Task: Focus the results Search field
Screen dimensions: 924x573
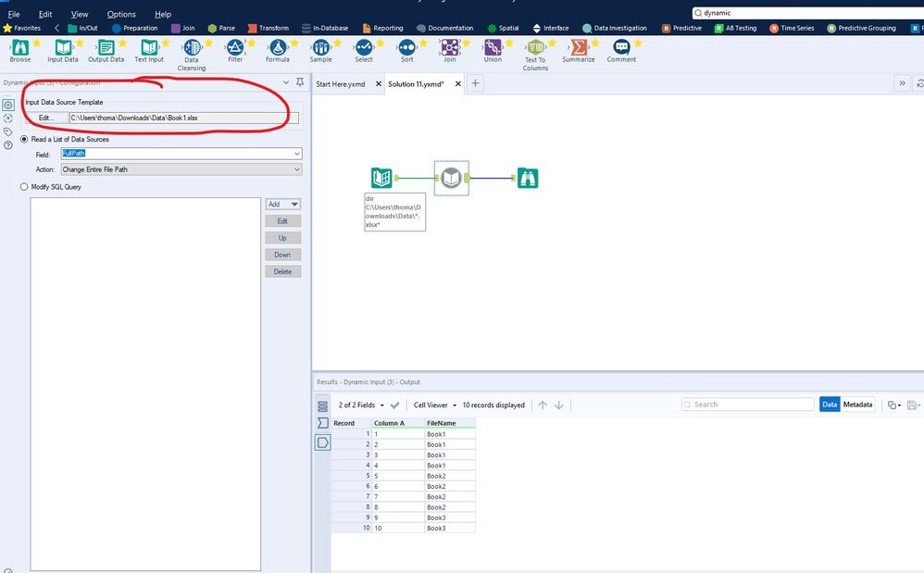Action: coord(748,405)
